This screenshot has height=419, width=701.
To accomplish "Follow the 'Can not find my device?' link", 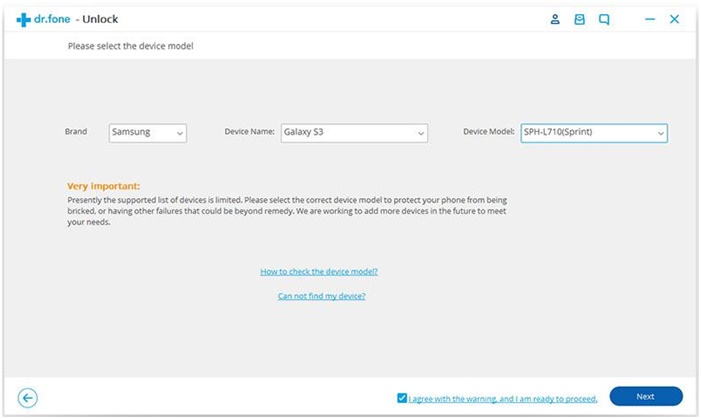I will pos(321,296).
